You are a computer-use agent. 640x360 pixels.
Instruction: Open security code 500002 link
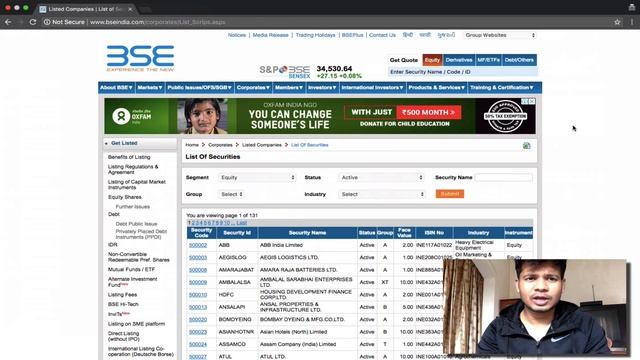[198, 245]
